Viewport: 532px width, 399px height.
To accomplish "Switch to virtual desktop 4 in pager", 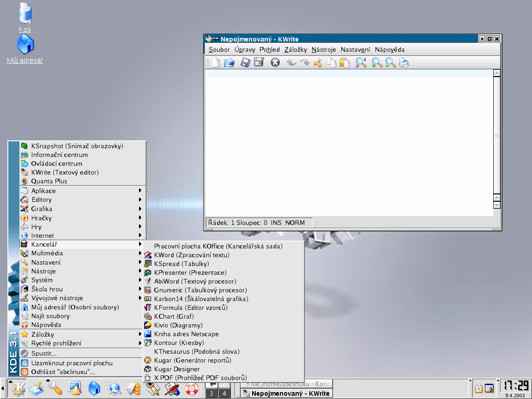I will pyautogui.click(x=224, y=393).
